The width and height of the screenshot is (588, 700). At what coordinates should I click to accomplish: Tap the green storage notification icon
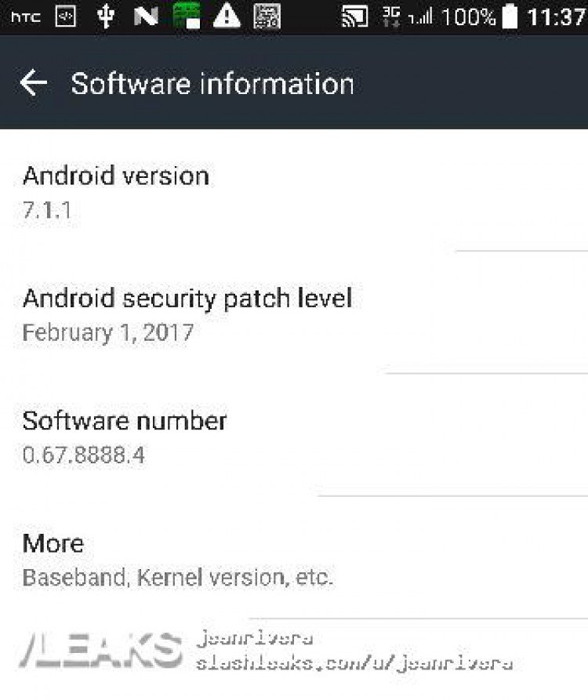coord(187,16)
